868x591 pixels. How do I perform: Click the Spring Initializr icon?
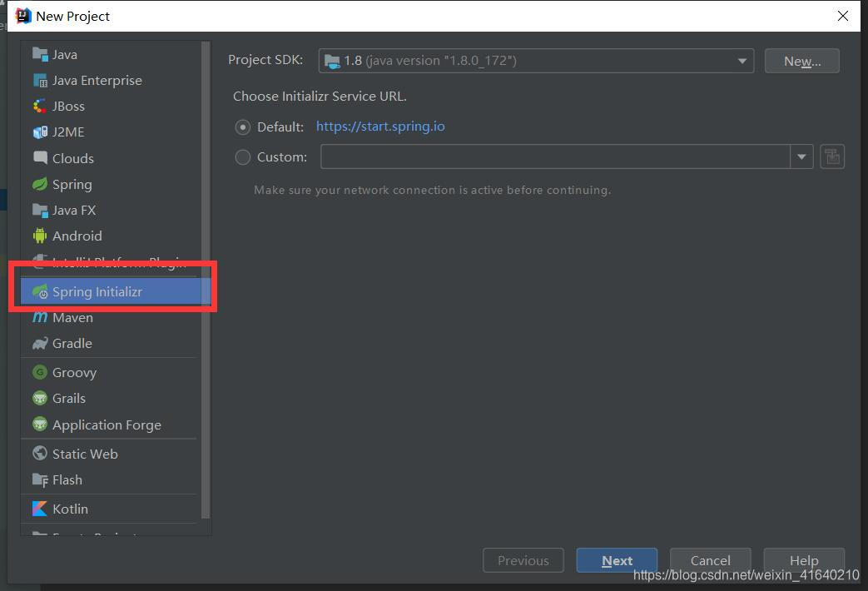click(x=40, y=291)
